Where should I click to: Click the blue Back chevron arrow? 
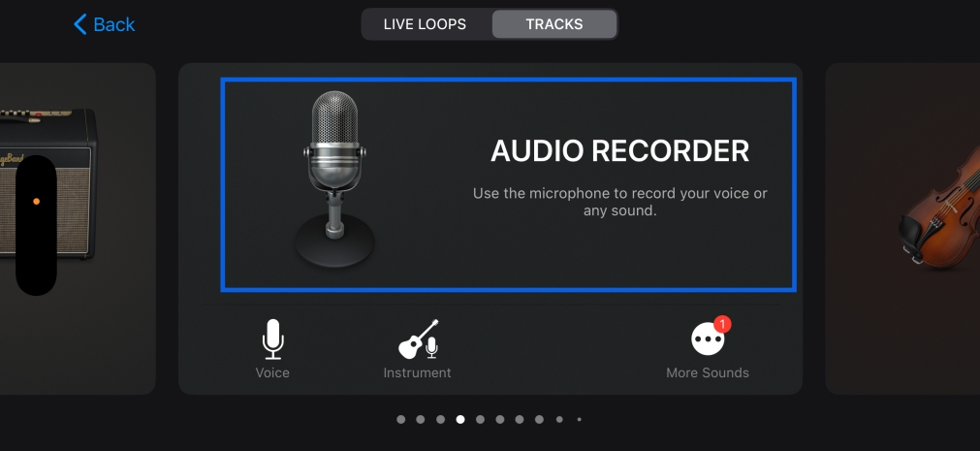click(80, 24)
